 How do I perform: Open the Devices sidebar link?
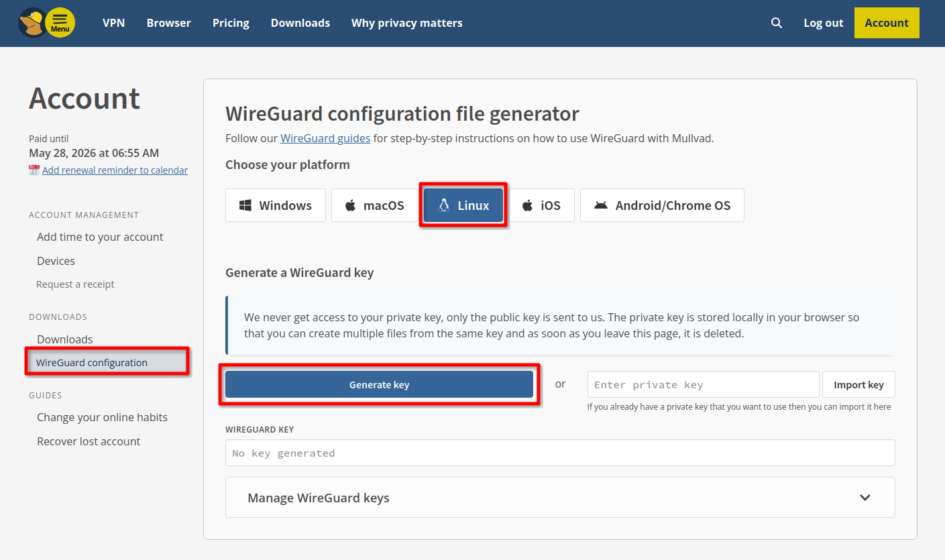pos(56,261)
